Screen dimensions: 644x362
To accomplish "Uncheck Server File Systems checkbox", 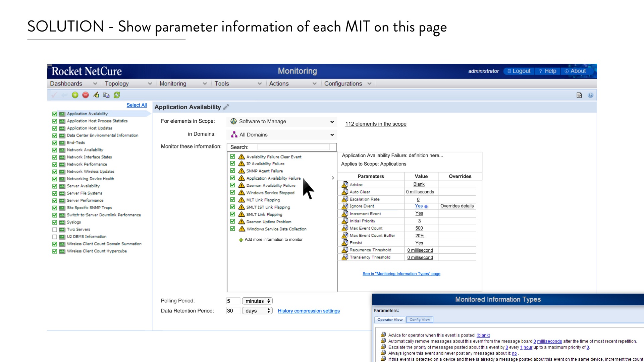I will (x=55, y=193).
